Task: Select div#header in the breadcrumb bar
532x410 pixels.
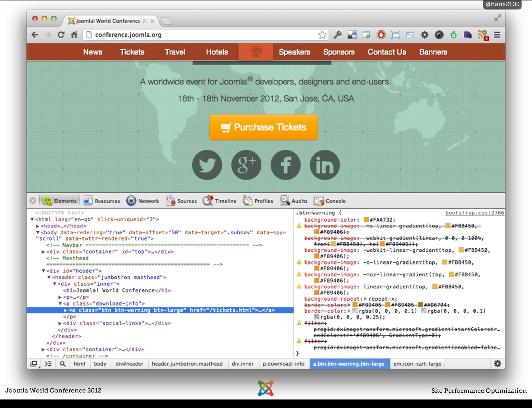Action: (129, 364)
